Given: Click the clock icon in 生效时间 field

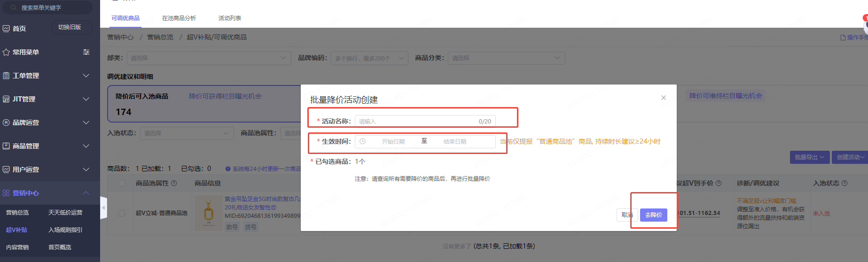Looking at the screenshot, I should click(x=362, y=141).
